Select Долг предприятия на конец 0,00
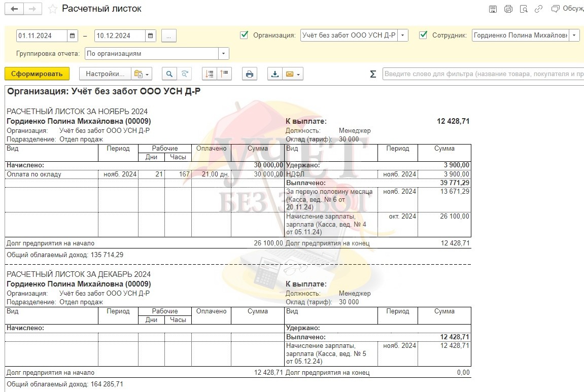Image resolution: width=584 pixels, height=392 pixels. [463, 373]
